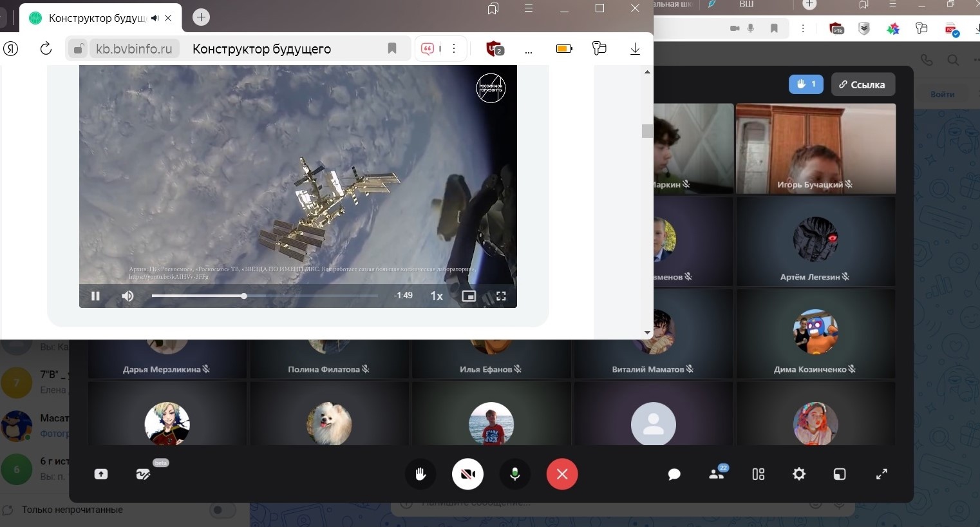Turn on camera in the call
This screenshot has width=980, height=527.
(467, 474)
